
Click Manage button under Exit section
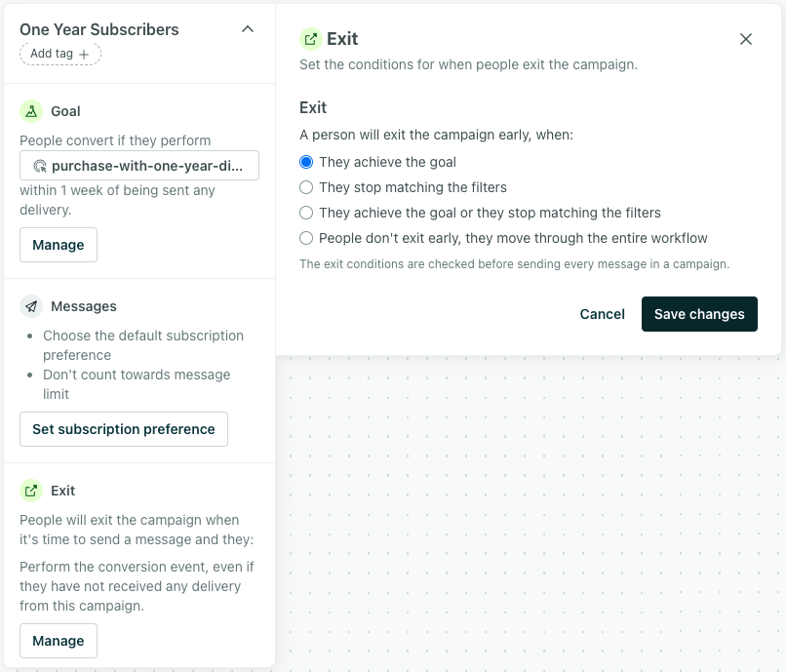point(59,641)
